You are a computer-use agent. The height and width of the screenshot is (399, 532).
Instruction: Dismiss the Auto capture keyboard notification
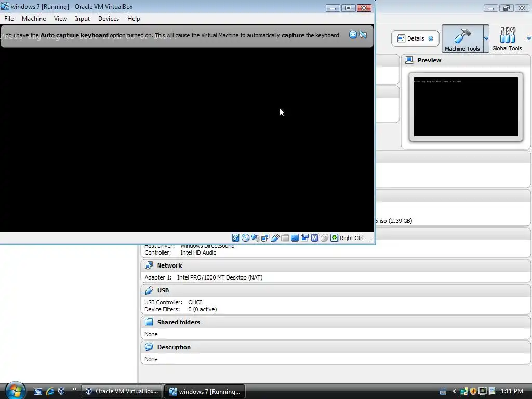[353, 35]
